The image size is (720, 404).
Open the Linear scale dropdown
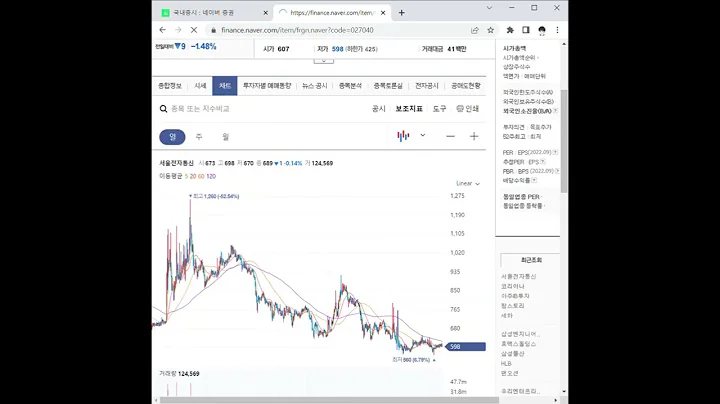(x=468, y=183)
